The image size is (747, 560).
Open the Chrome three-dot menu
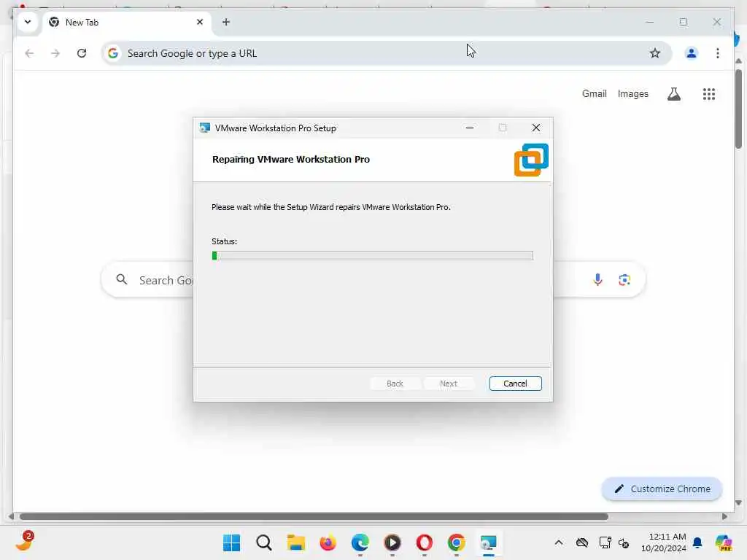718,53
